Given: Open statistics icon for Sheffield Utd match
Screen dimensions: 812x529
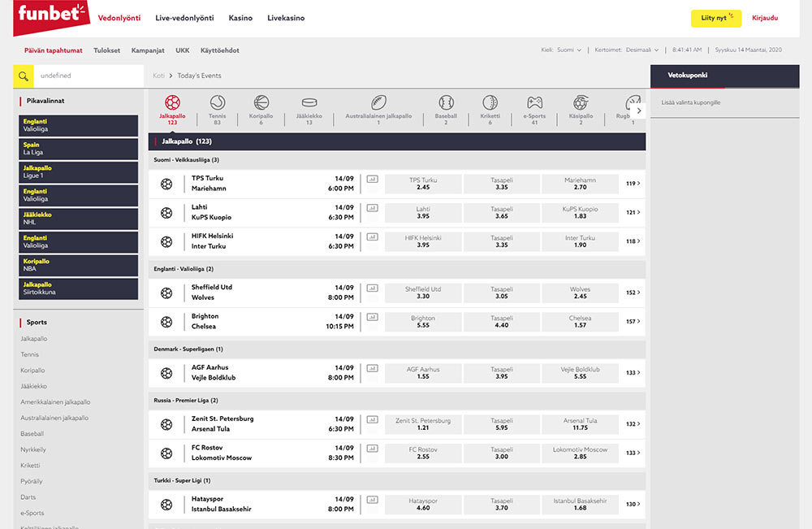Looking at the screenshot, I should click(373, 288).
